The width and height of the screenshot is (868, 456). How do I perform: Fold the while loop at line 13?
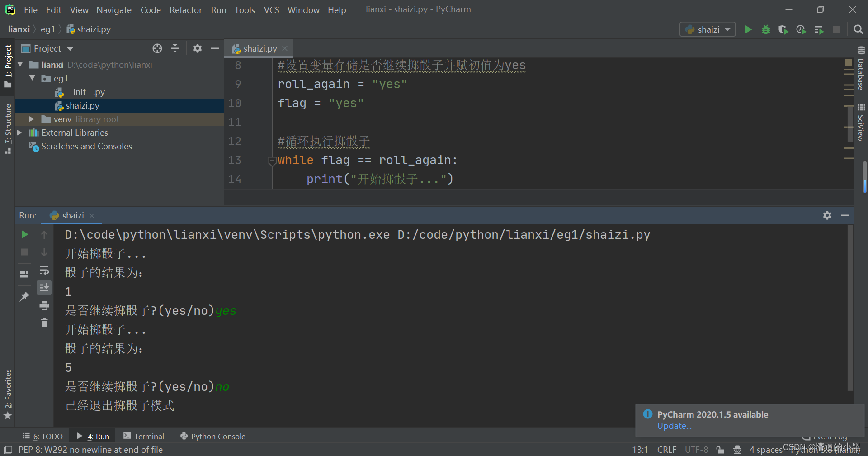point(272,160)
